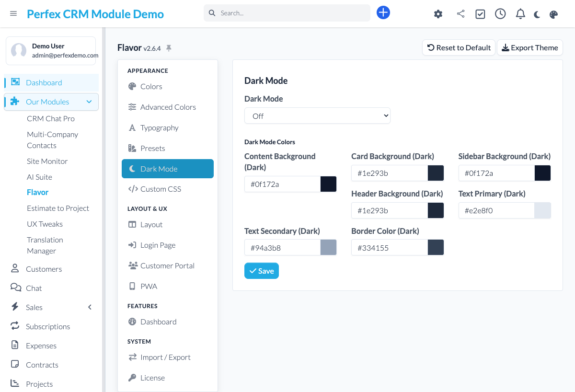Collapse the Our Modules menu chevron
575x392 pixels.
89,102
